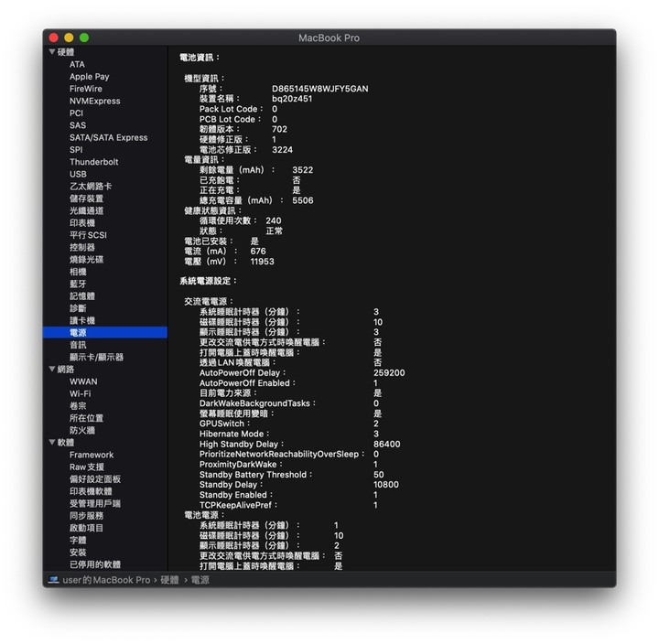Viewport: 659px width, 644px height.
Task: Select 儲存裝置 in the sidebar
Action: click(87, 199)
